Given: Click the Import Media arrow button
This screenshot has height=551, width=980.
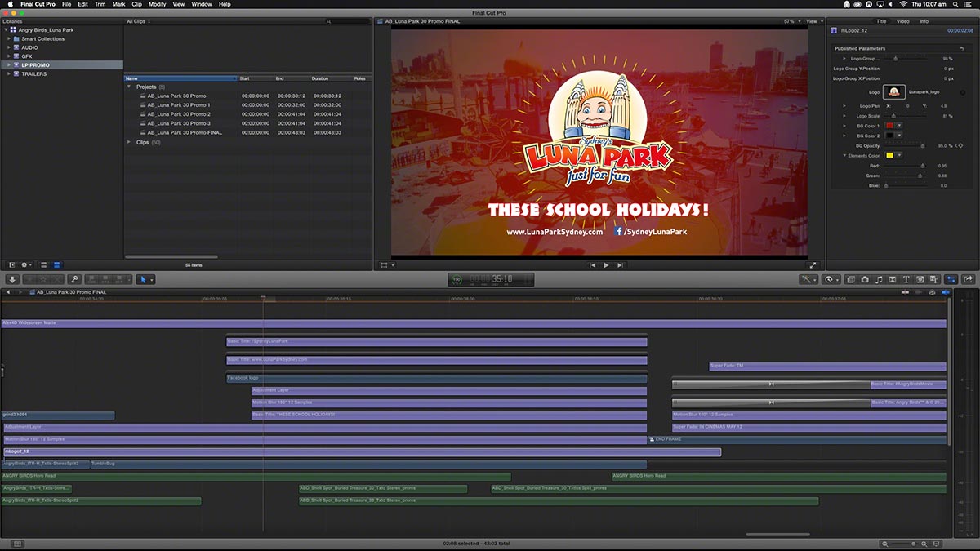Looking at the screenshot, I should (x=13, y=279).
